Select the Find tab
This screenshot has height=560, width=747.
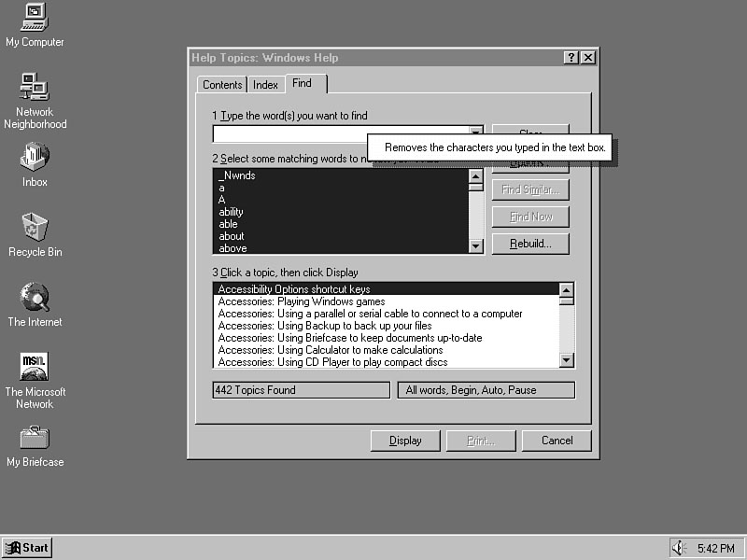(306, 83)
